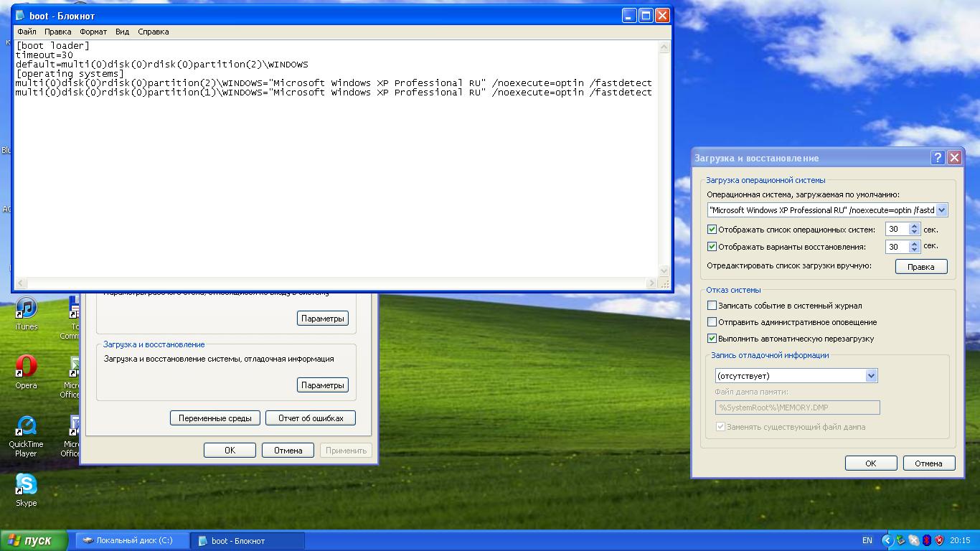Enable Записать событие в системный журнал
The width and height of the screenshot is (980, 551).
click(712, 306)
